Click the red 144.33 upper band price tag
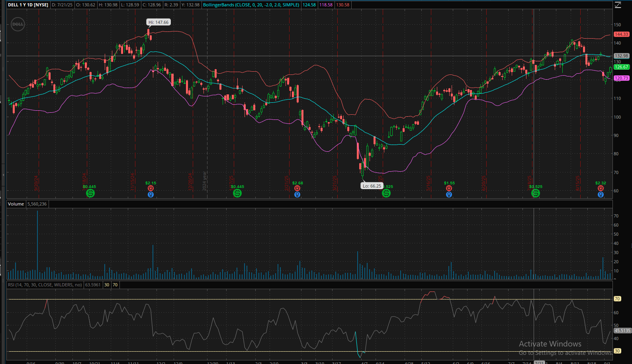632x364 pixels. pyautogui.click(x=621, y=34)
